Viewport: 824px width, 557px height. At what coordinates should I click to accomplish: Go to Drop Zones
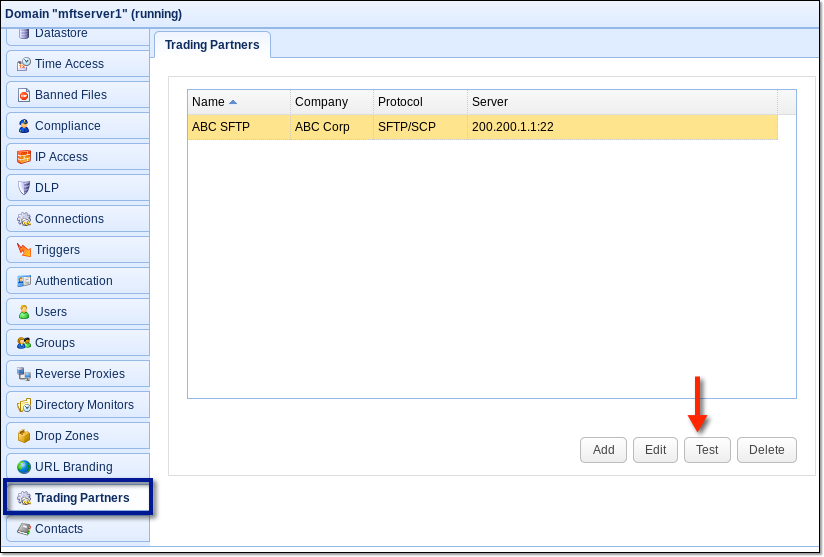(x=78, y=436)
